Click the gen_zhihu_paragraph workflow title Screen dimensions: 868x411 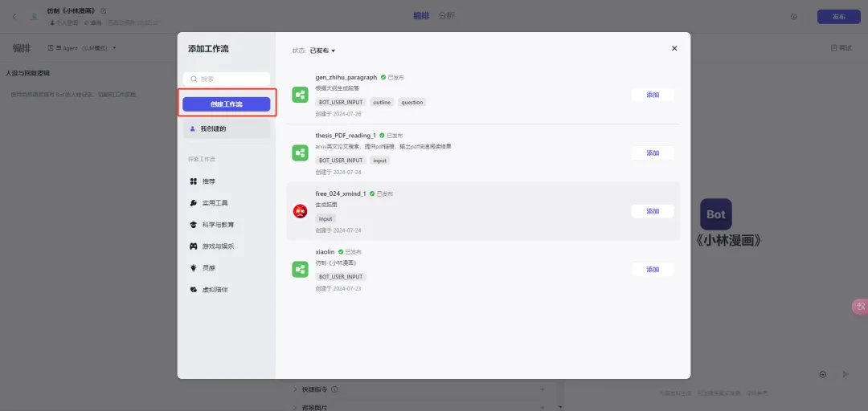click(346, 77)
